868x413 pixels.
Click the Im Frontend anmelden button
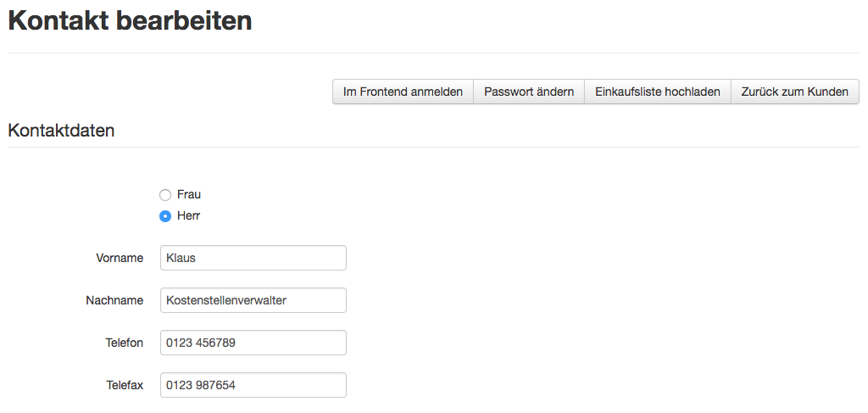(403, 92)
